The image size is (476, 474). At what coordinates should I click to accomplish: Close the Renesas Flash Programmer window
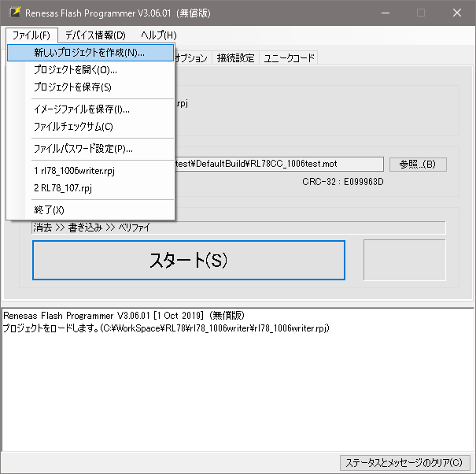pyautogui.click(x=457, y=13)
